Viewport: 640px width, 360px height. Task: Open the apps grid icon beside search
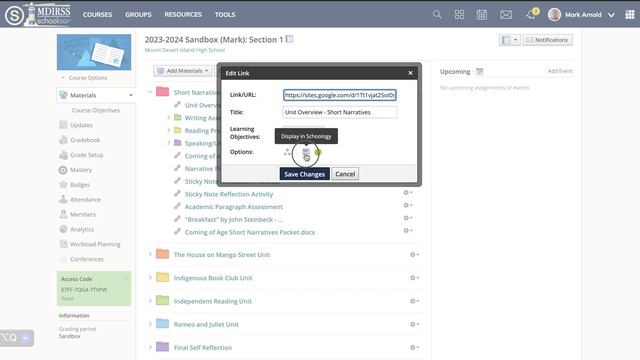pos(459,15)
